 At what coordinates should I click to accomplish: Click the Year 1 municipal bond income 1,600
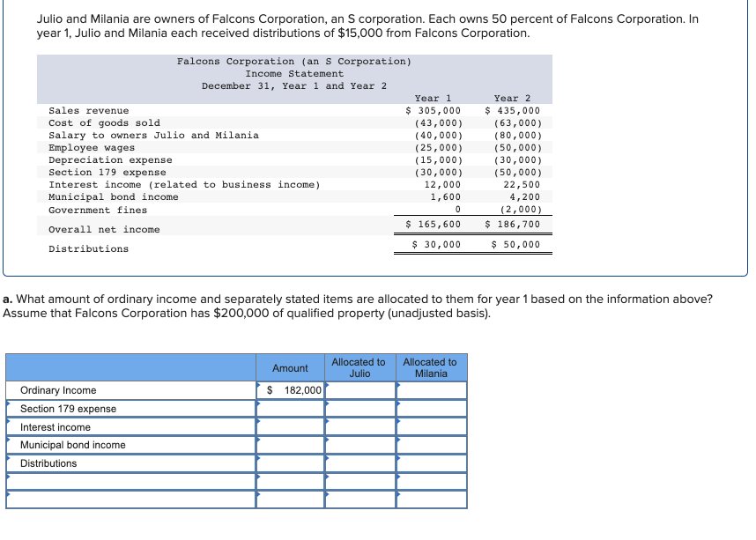click(446, 196)
